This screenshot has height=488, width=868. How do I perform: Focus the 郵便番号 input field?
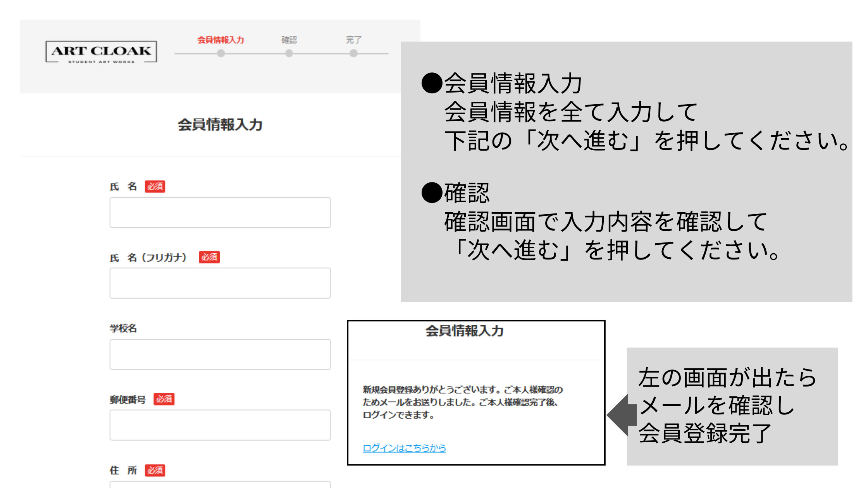tap(220, 425)
